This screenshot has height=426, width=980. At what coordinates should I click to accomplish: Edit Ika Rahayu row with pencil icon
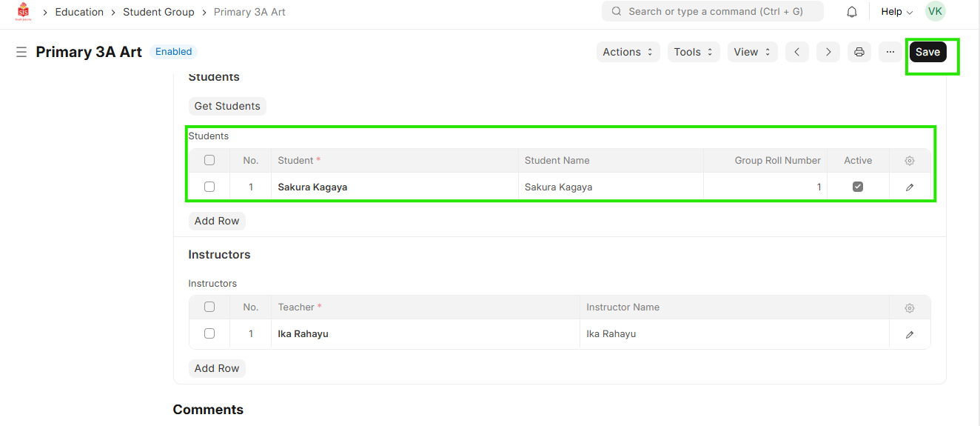coord(910,334)
